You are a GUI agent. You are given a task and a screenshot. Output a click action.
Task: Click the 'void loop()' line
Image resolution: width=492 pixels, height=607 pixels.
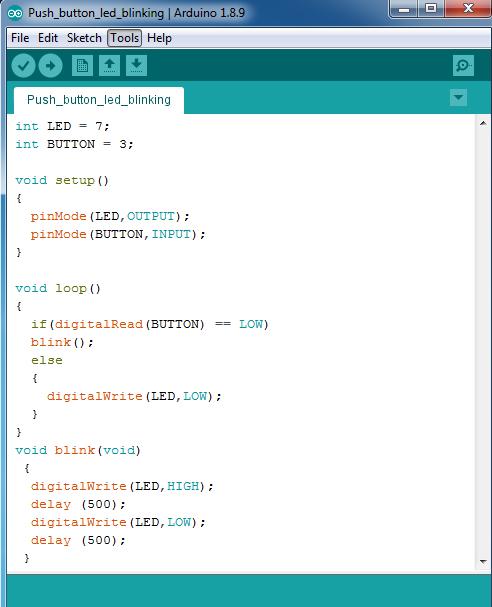(58, 288)
